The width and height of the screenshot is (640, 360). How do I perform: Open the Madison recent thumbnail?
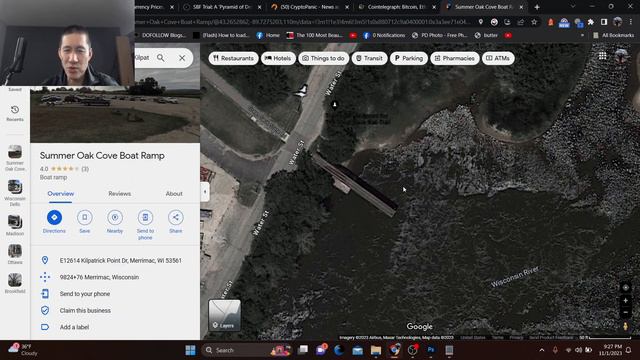click(x=15, y=222)
